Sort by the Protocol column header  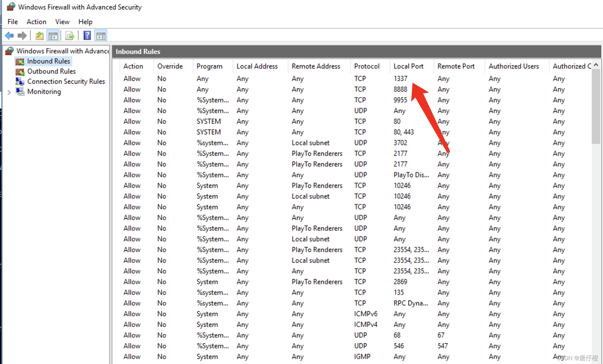click(x=367, y=66)
